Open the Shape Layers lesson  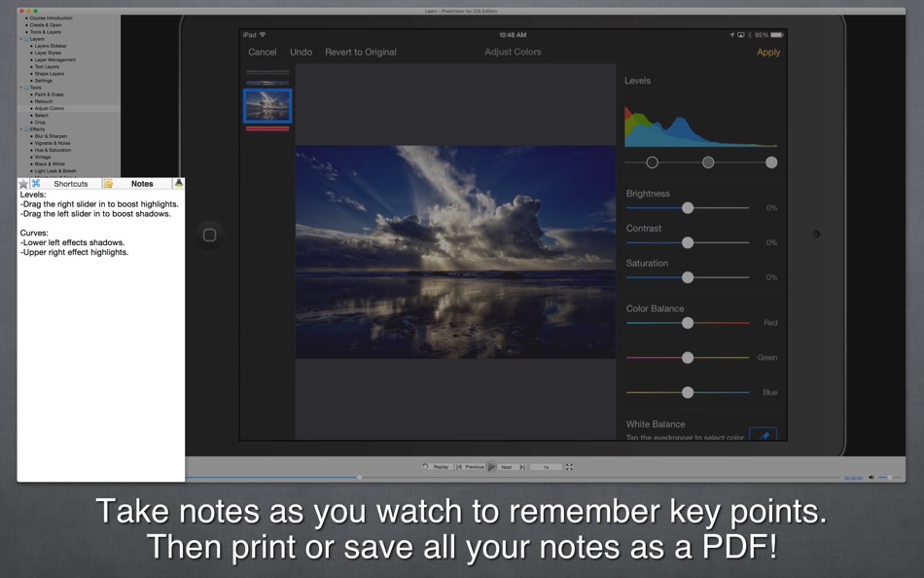49,74
